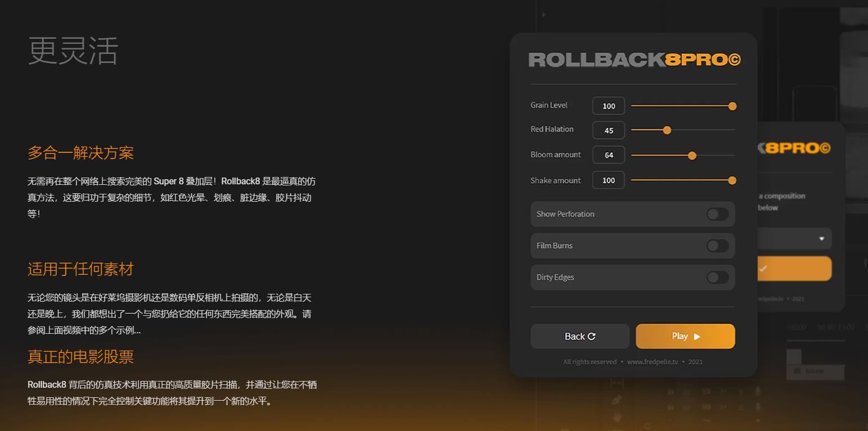Click the Play button
The height and width of the screenshot is (431, 868).
point(685,336)
